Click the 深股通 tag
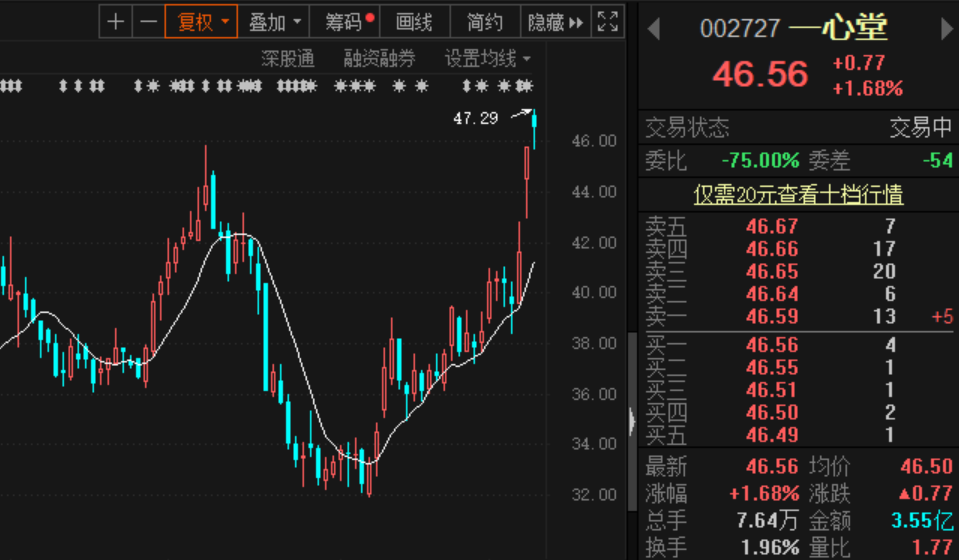The height and width of the screenshot is (560, 959). tap(287, 59)
